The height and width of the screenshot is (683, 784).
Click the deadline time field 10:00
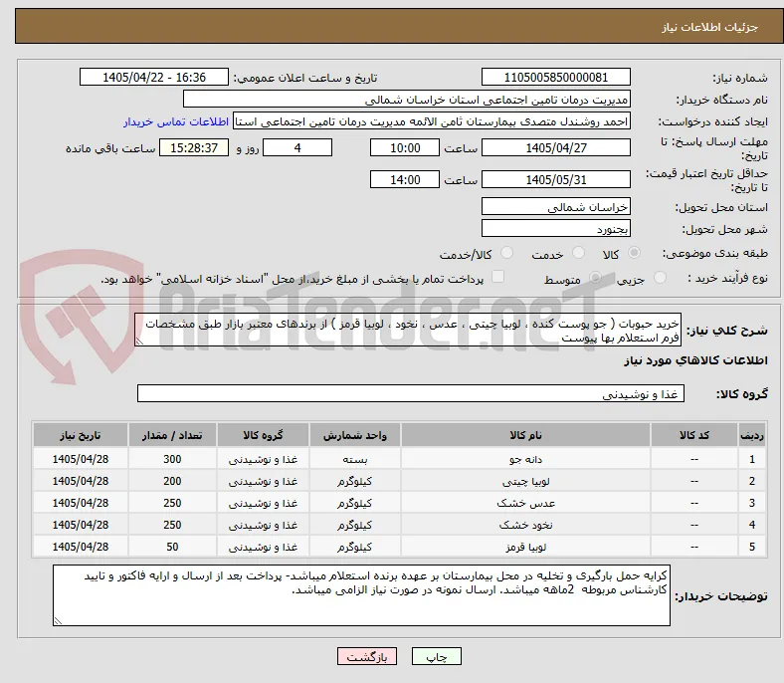[x=405, y=147]
